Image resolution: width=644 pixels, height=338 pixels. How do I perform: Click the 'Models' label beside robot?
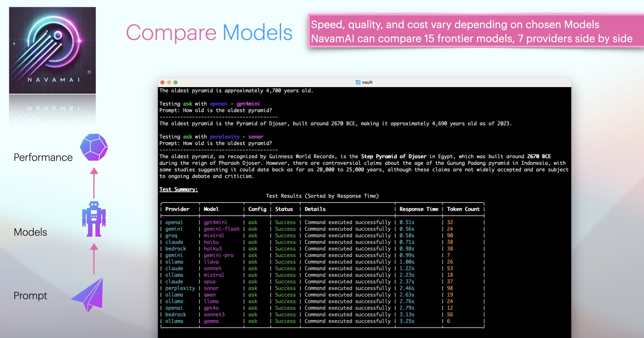click(30, 232)
